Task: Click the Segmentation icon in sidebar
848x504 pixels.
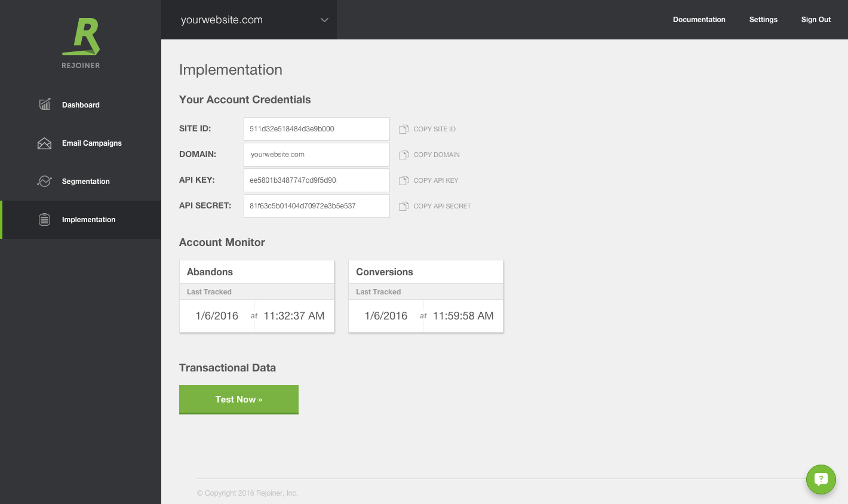Action: 45,182
